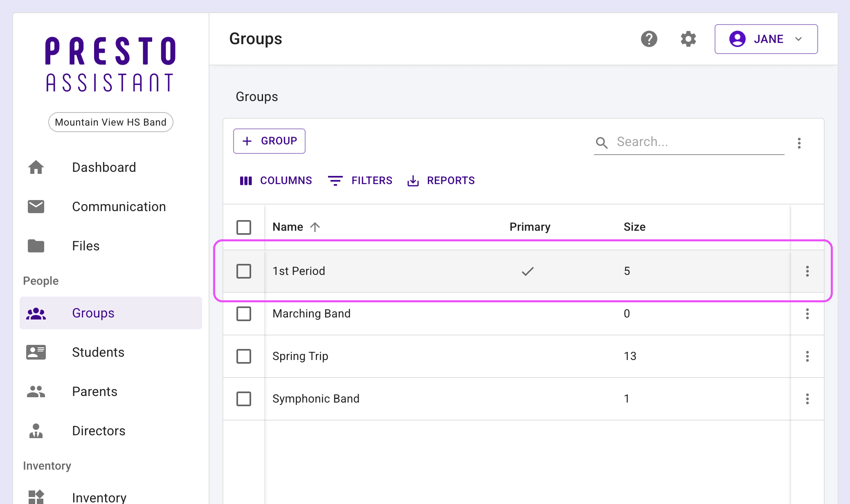
Task: Check the 1st Period row checkbox
Action: coord(244,271)
